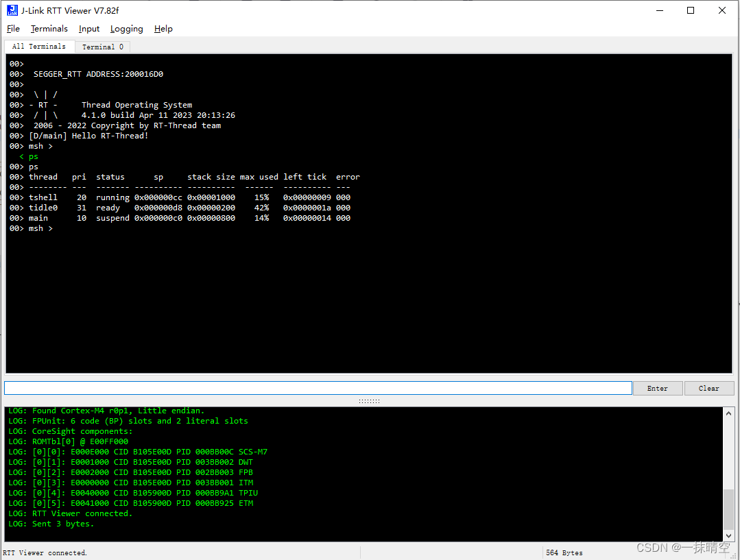
Task: Open the Logging menu
Action: tap(126, 29)
